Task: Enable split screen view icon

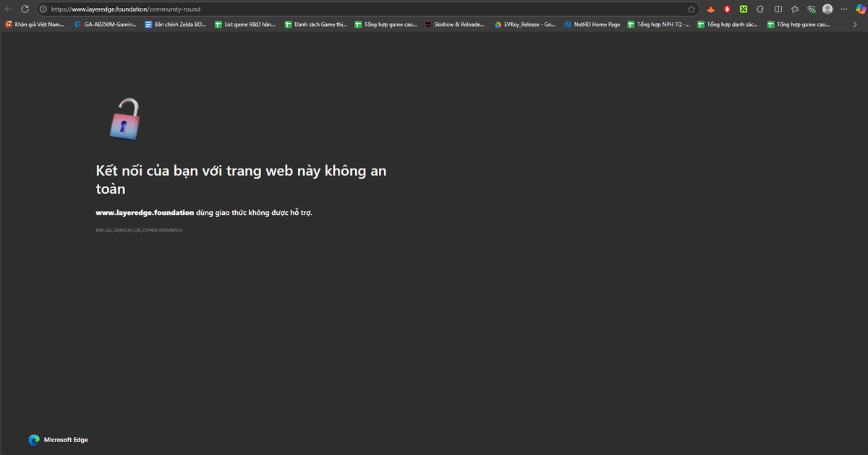Action: pyautogui.click(x=778, y=9)
